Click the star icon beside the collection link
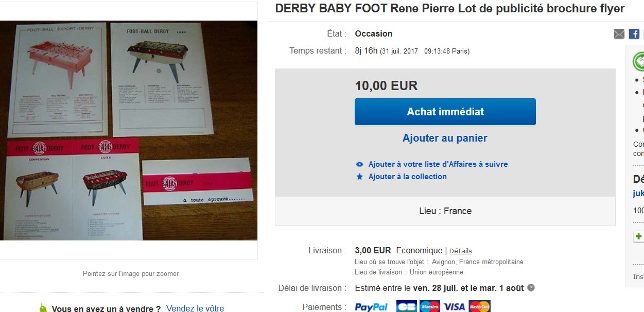This screenshot has width=644, height=312. [360, 177]
